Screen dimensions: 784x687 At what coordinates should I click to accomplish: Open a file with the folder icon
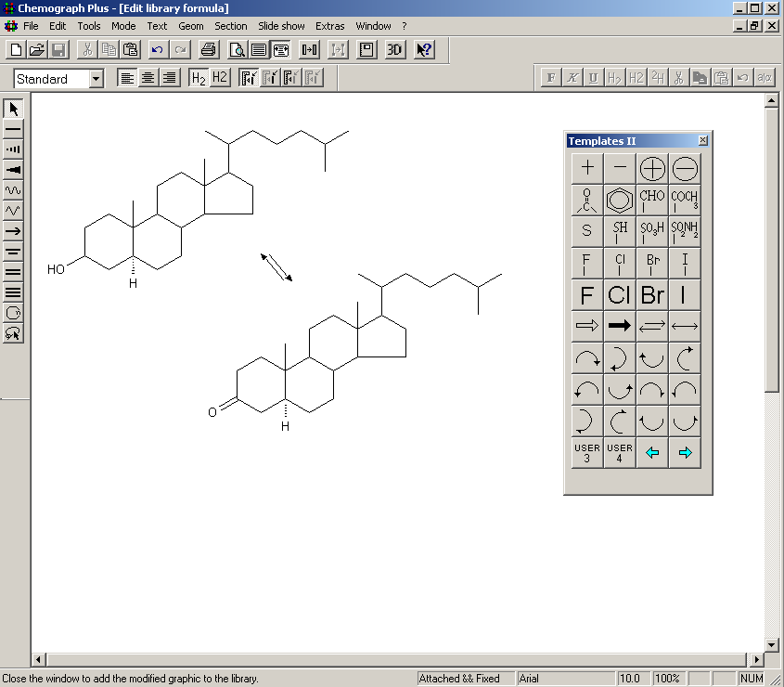click(x=37, y=49)
